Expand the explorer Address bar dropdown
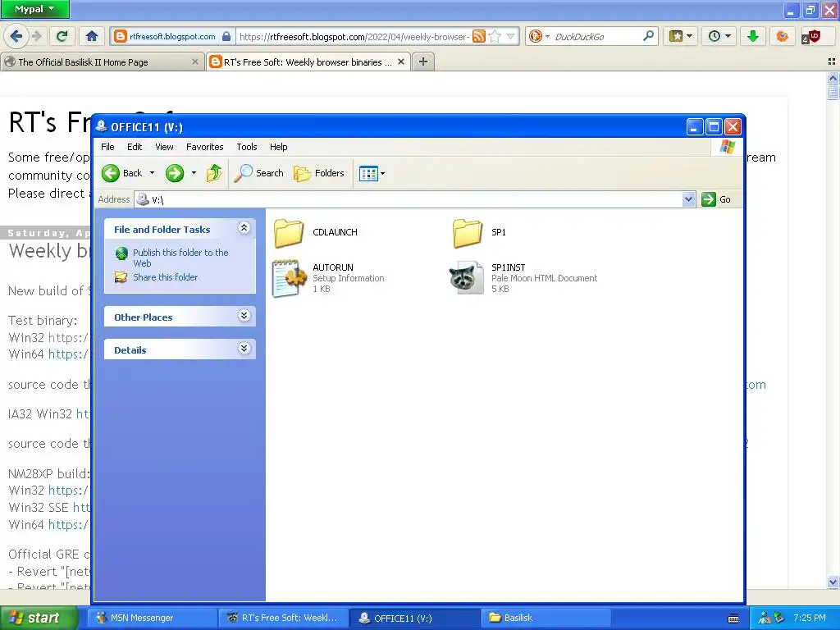Screen dimensions: 840x630 (x=689, y=199)
